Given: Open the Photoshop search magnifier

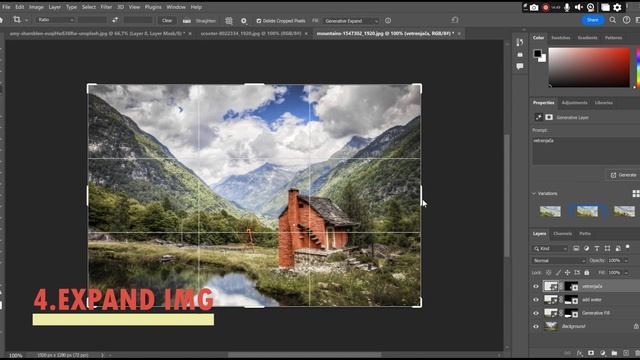Looking at the screenshot, I should pyautogui.click(x=613, y=20).
